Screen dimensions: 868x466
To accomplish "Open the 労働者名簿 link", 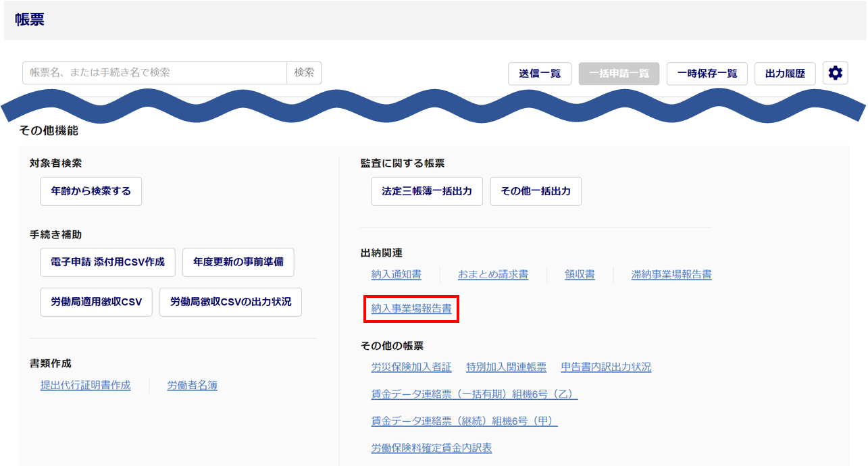I will pyautogui.click(x=193, y=385).
